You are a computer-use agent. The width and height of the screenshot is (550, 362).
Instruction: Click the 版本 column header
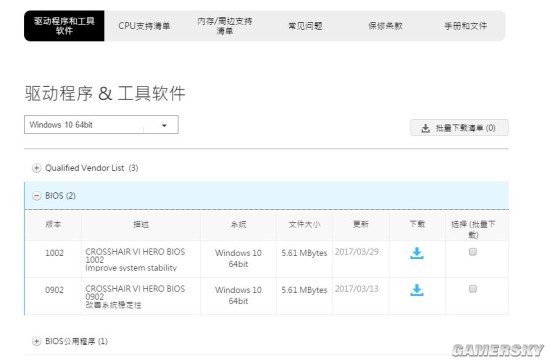(53, 224)
